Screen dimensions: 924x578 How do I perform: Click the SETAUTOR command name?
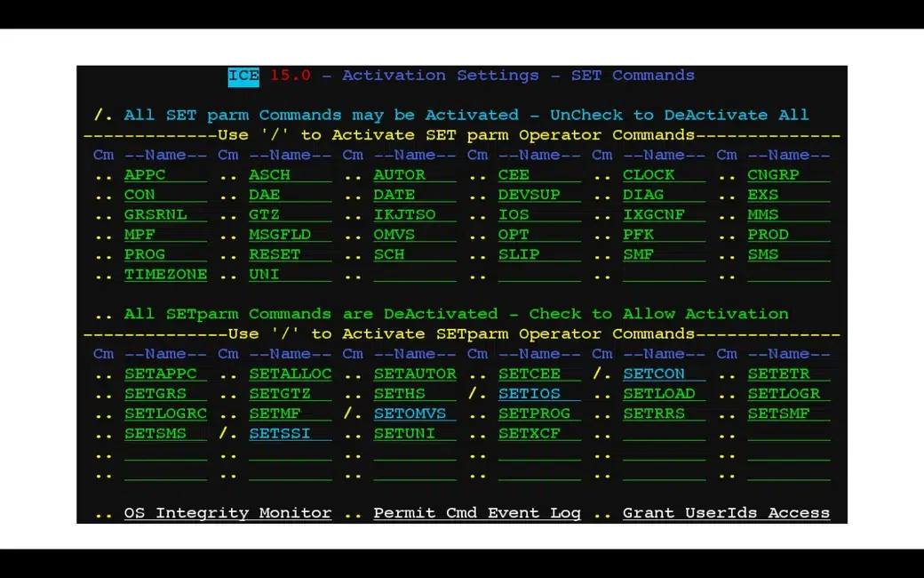point(415,374)
